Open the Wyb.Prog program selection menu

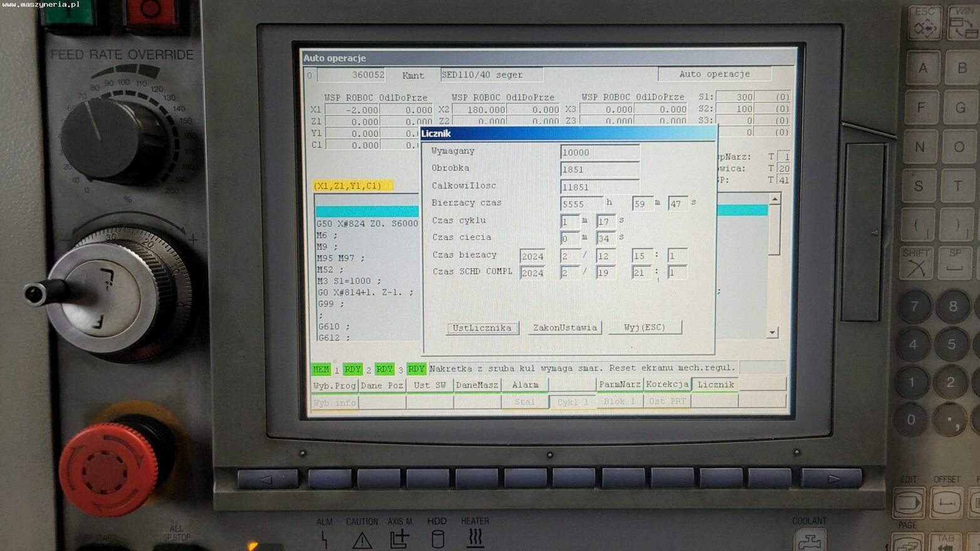coord(335,385)
